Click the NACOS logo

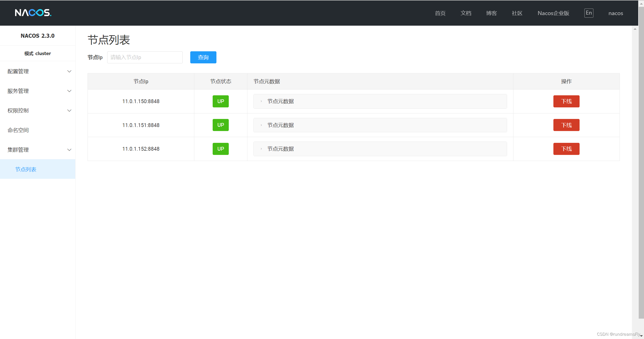coord(33,13)
